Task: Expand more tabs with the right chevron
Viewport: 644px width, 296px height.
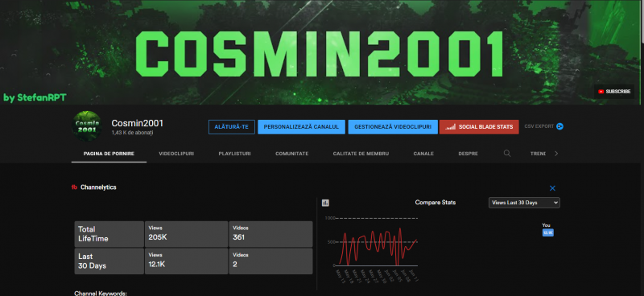Action: click(556, 154)
